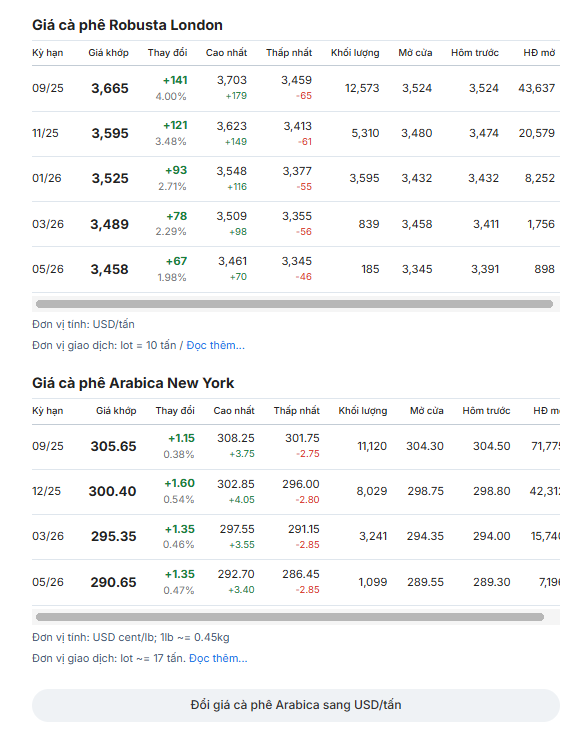Click the +1.60 change value
Image resolution: width=585 pixels, height=737 pixels.
[x=179, y=483]
